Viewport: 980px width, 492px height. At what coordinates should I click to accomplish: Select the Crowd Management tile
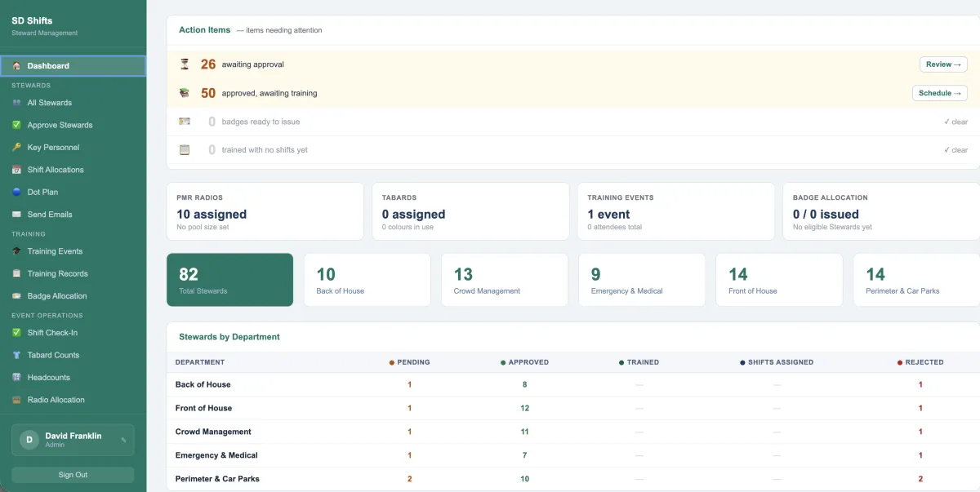[x=505, y=280]
